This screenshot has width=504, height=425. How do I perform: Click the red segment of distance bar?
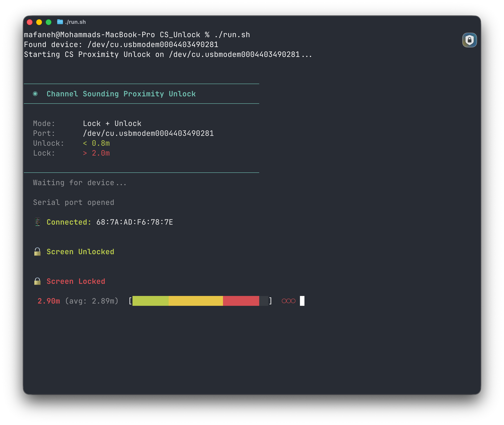pyautogui.click(x=241, y=301)
